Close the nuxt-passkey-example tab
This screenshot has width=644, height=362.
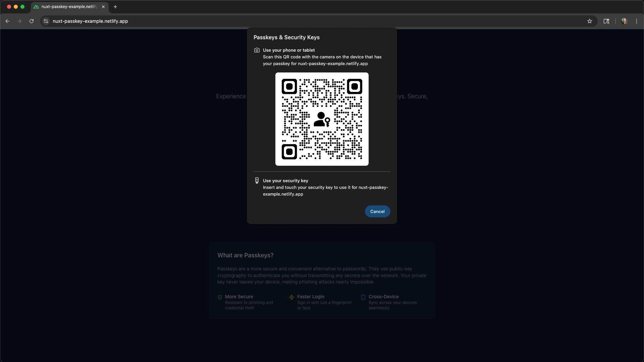coord(103,7)
